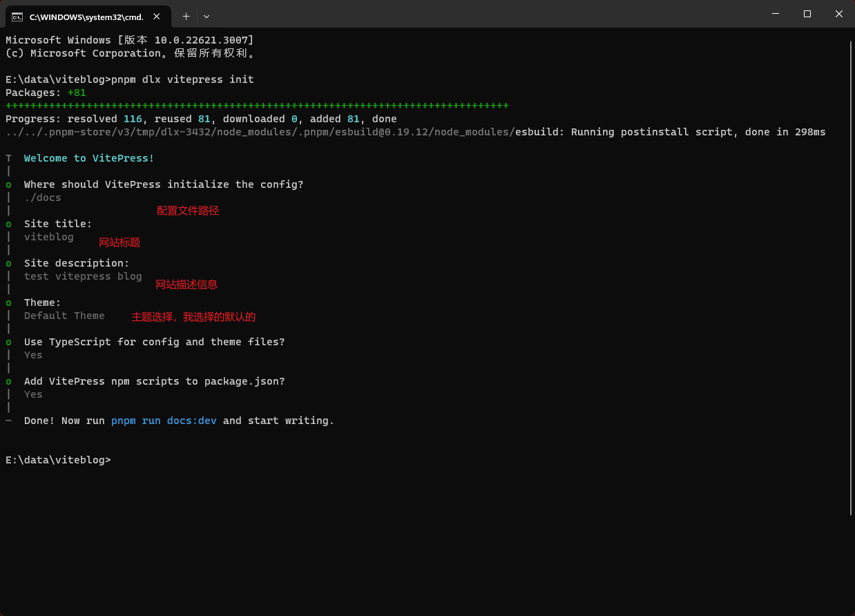This screenshot has width=855, height=616.
Task: Click the cmd icon on the terminal tab
Action: tap(17, 16)
